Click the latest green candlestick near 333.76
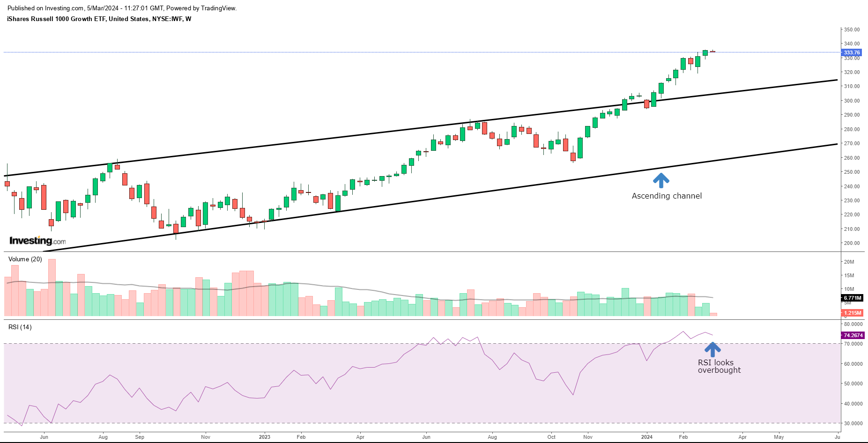The height and width of the screenshot is (443, 868). [705, 52]
